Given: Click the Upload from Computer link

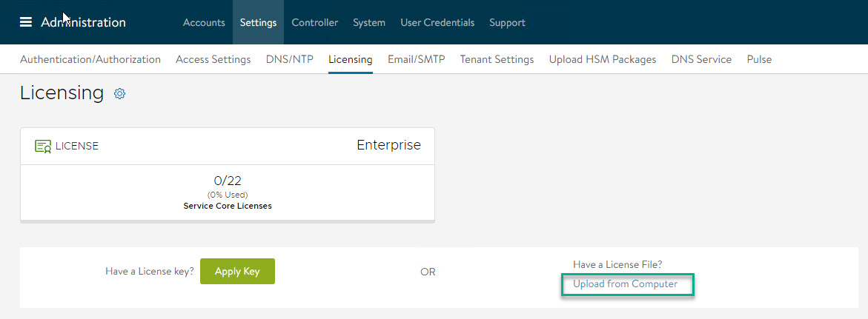Looking at the screenshot, I should pos(625,284).
